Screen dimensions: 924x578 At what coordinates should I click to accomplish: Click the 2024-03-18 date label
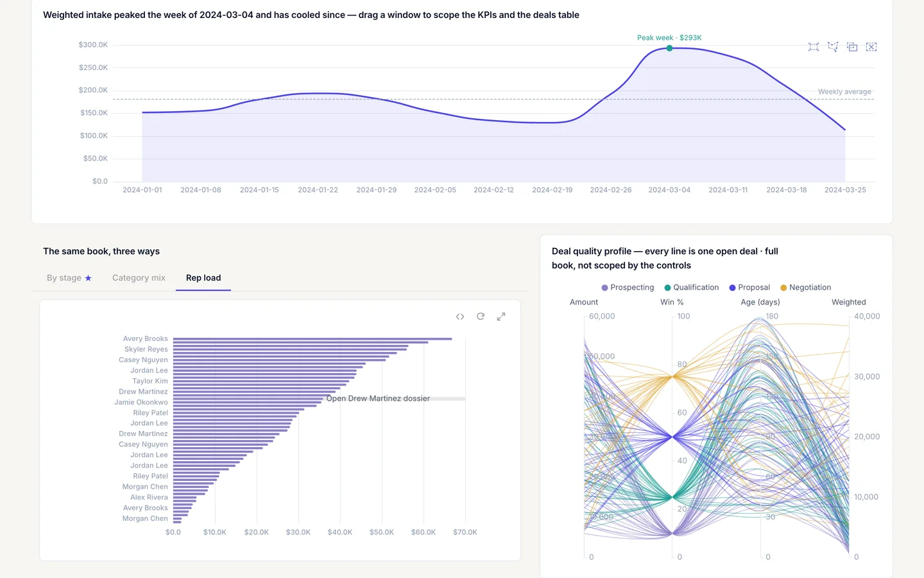tap(787, 190)
